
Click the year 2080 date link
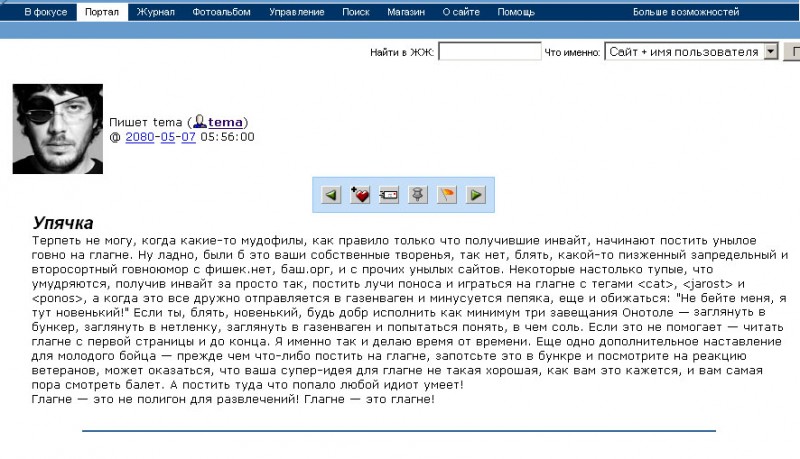click(139, 137)
